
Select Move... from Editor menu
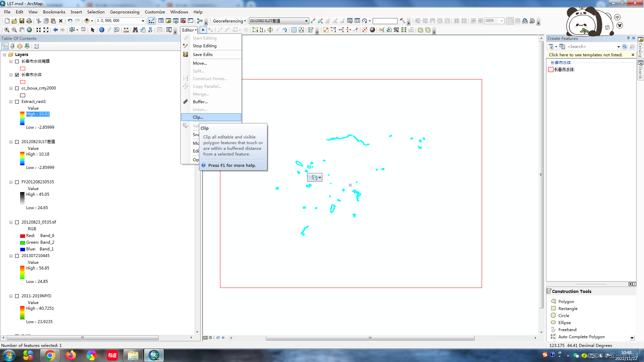pos(211,63)
